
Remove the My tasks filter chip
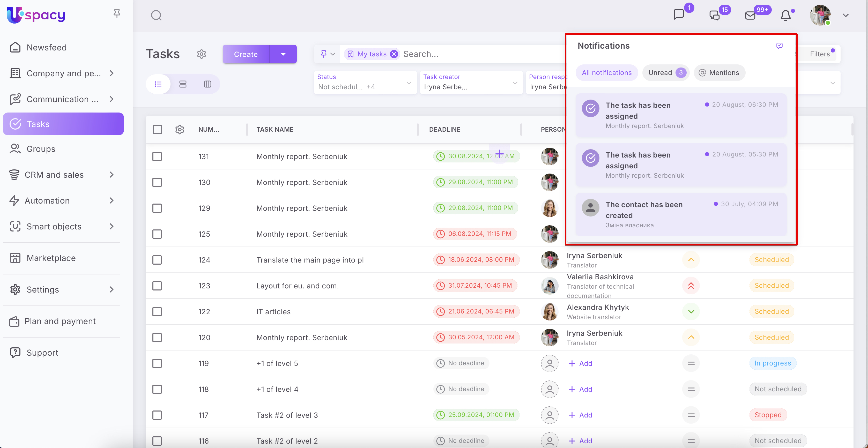[394, 54]
